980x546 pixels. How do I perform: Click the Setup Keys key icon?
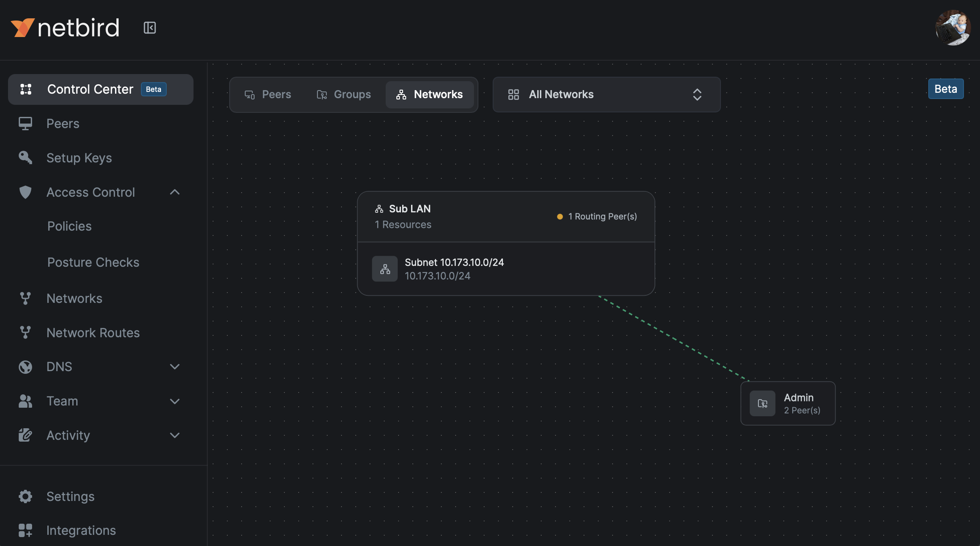[25, 157]
